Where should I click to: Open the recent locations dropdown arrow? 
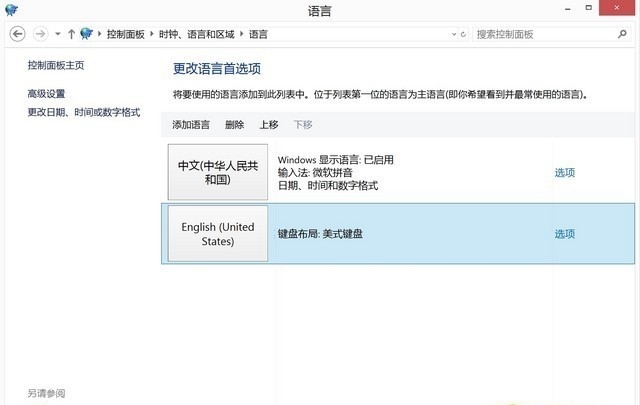58,34
